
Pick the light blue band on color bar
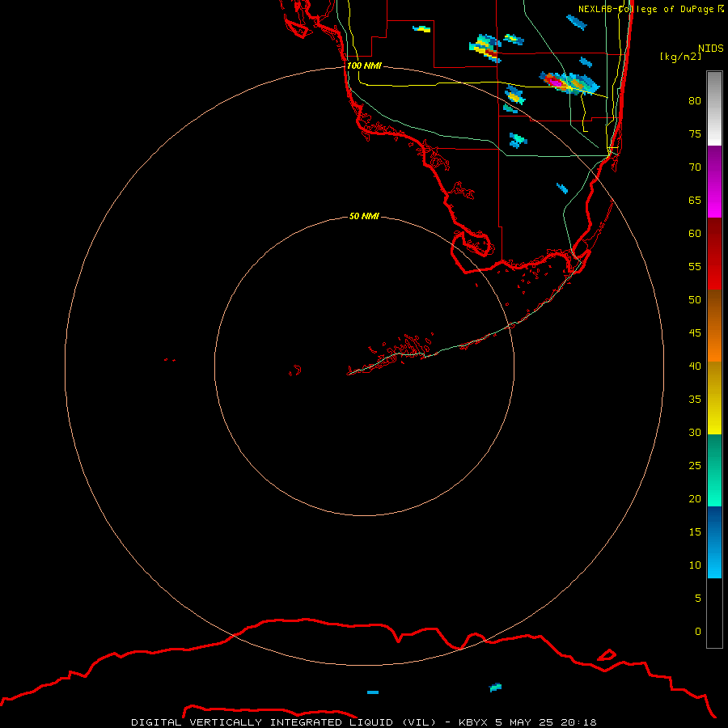tap(714, 542)
